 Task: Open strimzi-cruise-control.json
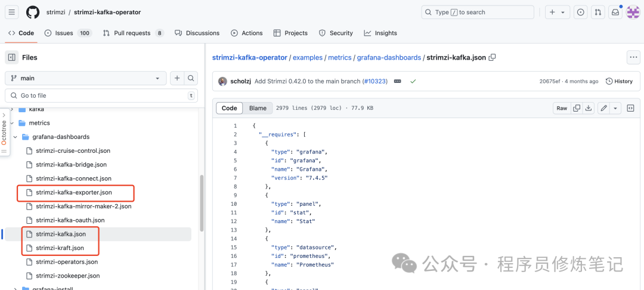pos(73,151)
